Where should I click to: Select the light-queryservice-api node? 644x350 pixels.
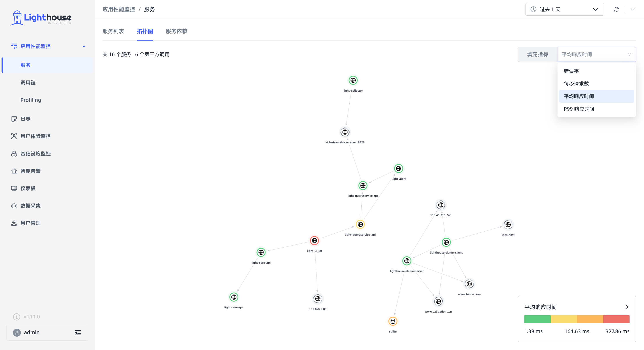coord(360,225)
